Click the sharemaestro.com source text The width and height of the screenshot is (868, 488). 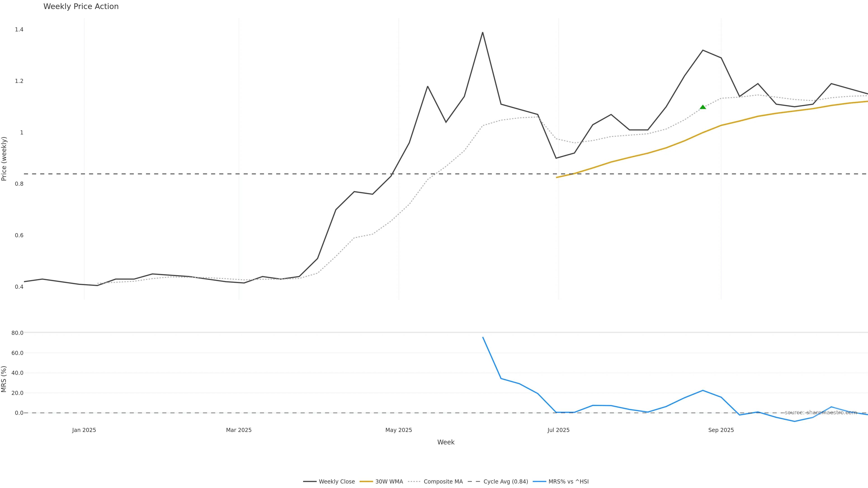821,413
